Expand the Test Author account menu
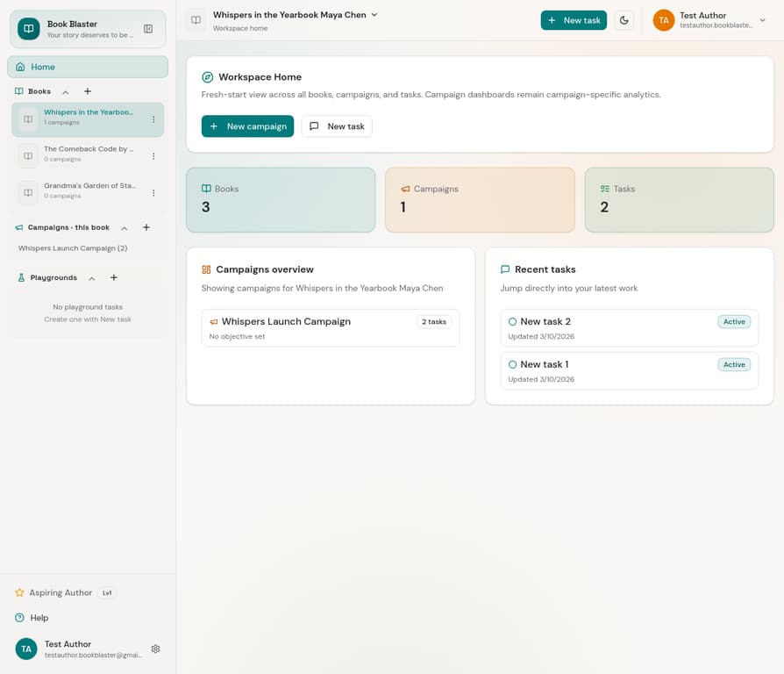 (762, 20)
